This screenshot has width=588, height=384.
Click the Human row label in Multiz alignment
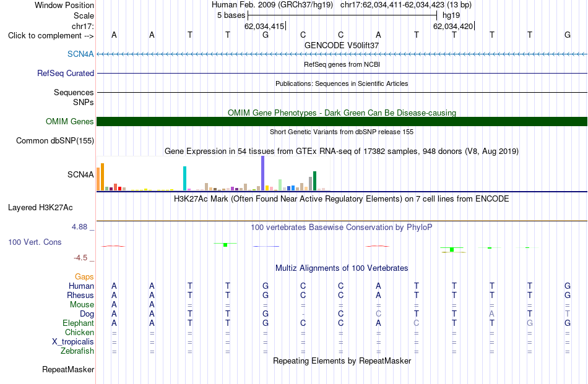coord(81,286)
